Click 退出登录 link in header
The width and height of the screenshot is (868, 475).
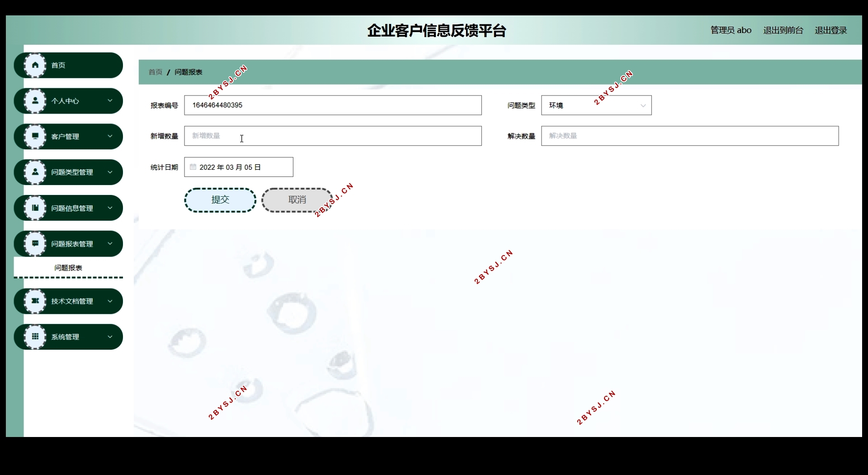[x=831, y=30]
